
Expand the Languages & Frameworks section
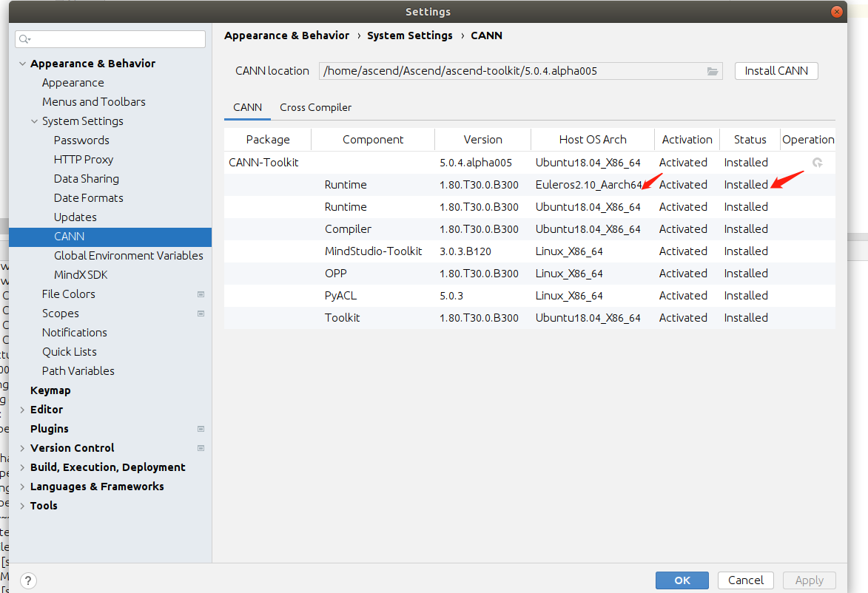[23, 487]
